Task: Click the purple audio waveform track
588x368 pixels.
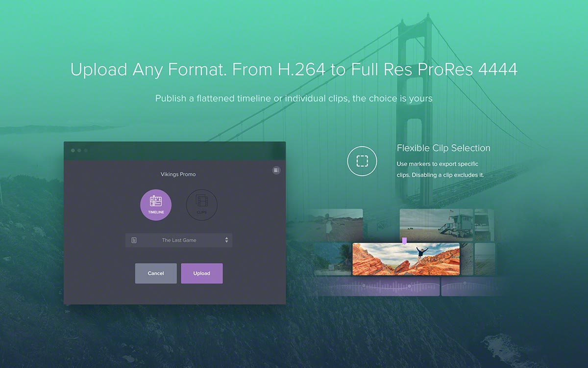Action: (x=378, y=287)
